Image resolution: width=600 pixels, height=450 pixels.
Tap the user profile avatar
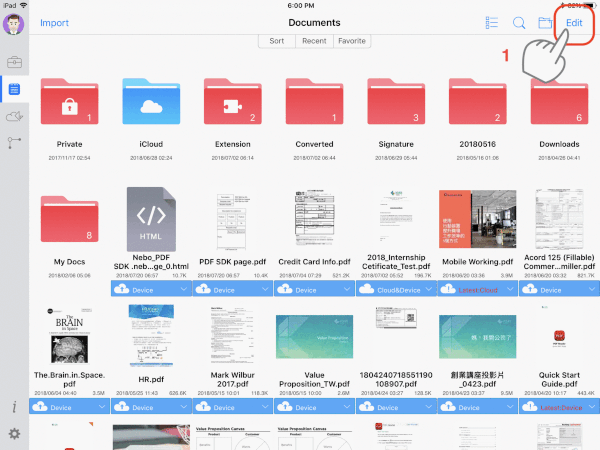point(14,22)
